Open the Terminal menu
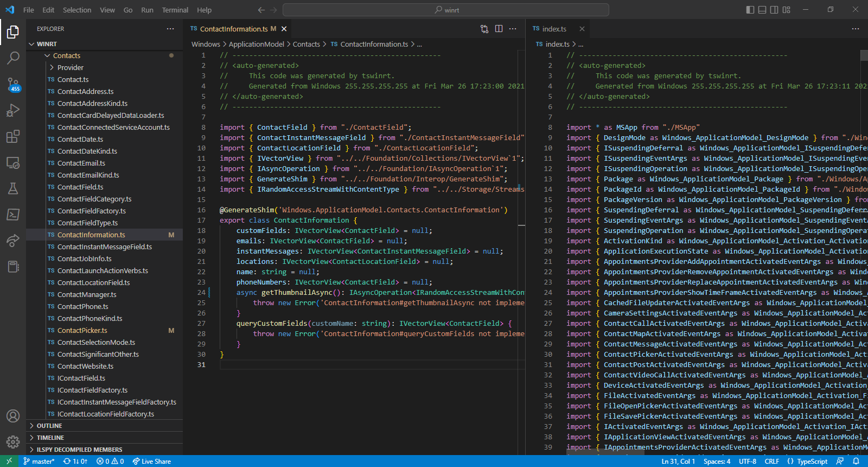 tap(175, 10)
